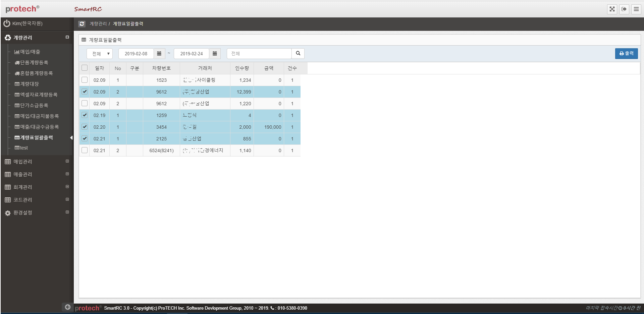Click the power icon next to Kim
The width and height of the screenshot is (644, 314).
tap(7, 23)
